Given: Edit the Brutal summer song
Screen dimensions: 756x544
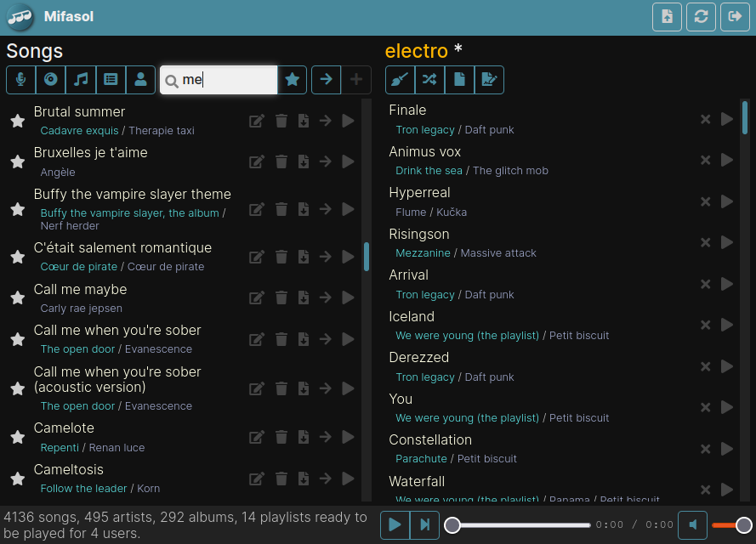Looking at the screenshot, I should [257, 121].
